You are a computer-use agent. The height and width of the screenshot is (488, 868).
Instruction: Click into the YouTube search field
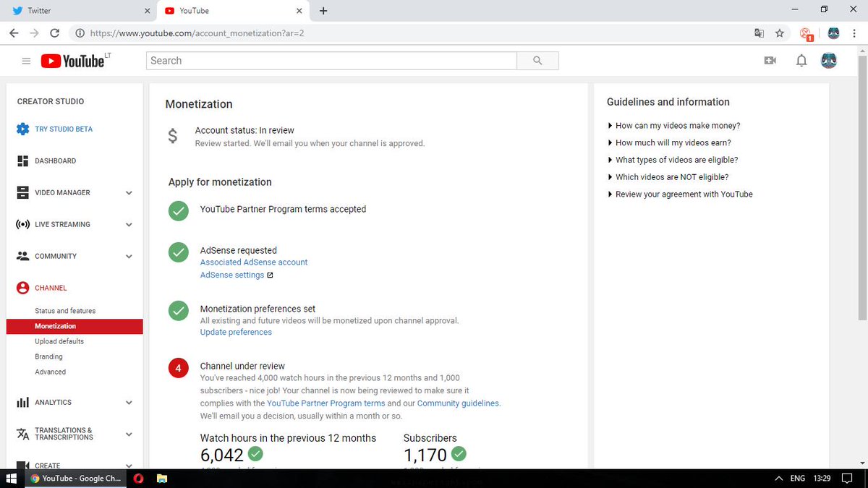331,61
